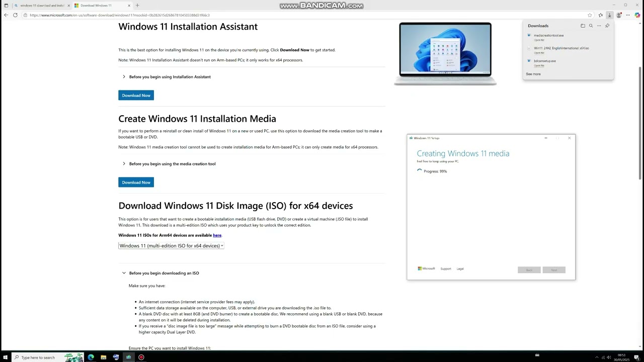
Task: Open file link under bdcamsetup.exe
Action: tap(539, 65)
